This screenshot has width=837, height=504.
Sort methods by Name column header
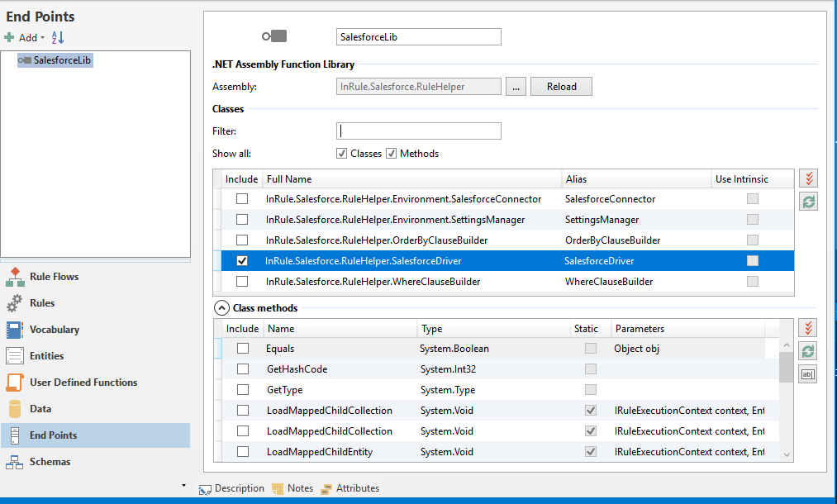340,329
